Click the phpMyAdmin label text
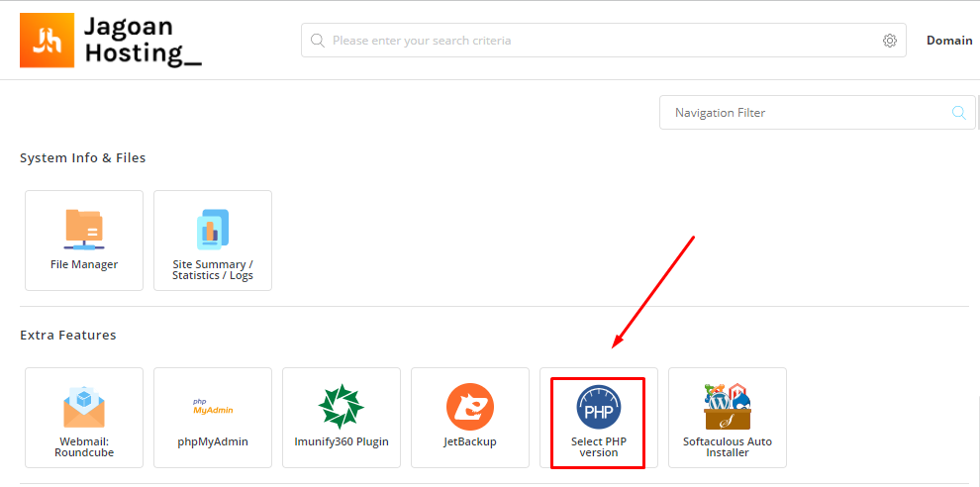 (213, 442)
